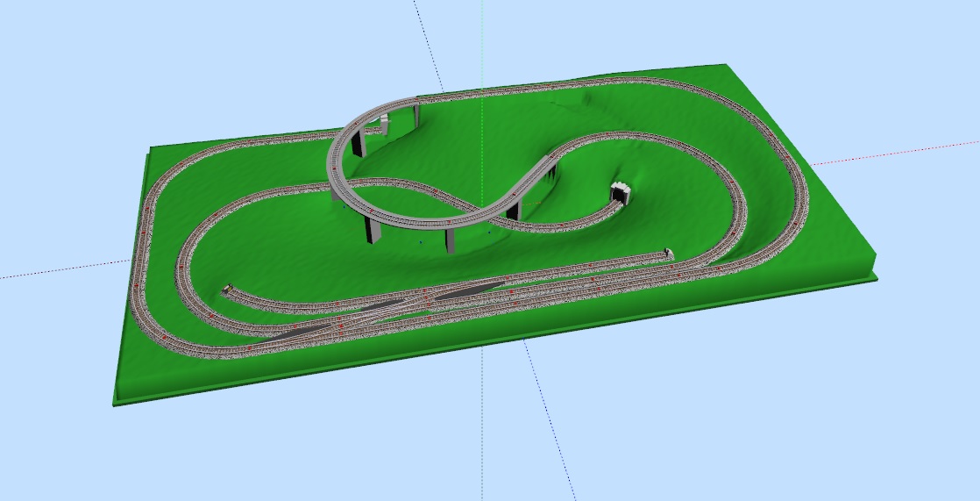Image resolution: width=980 pixels, height=501 pixels.
Task: Click the buffer stop at left siding end
Action: coord(227,288)
